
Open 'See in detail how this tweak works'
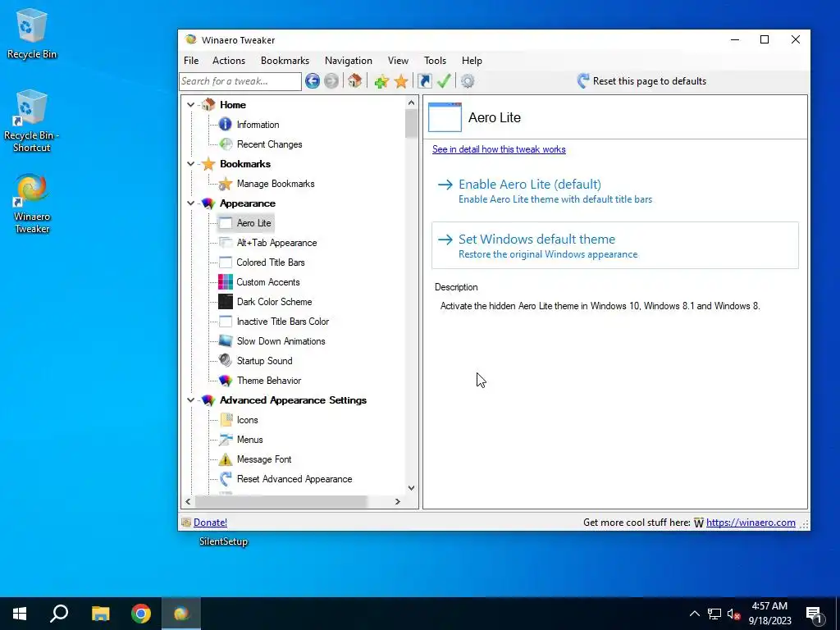point(499,149)
